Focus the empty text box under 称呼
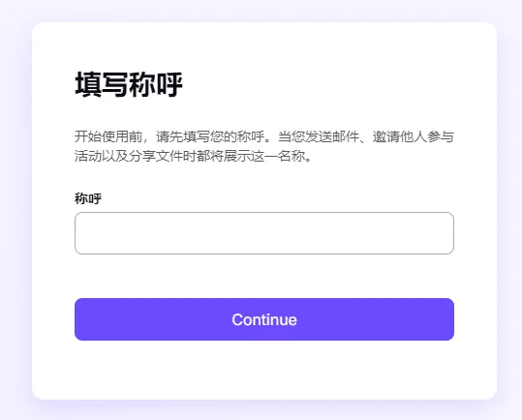Image resolution: width=522 pixels, height=420 pixels. pos(264,233)
